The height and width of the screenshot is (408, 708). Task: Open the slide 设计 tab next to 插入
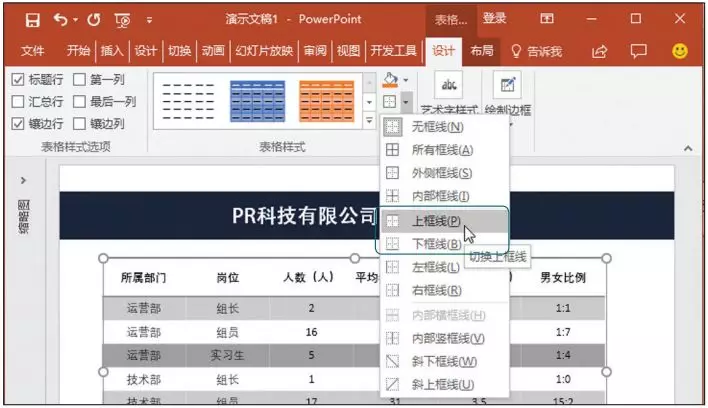[145, 51]
